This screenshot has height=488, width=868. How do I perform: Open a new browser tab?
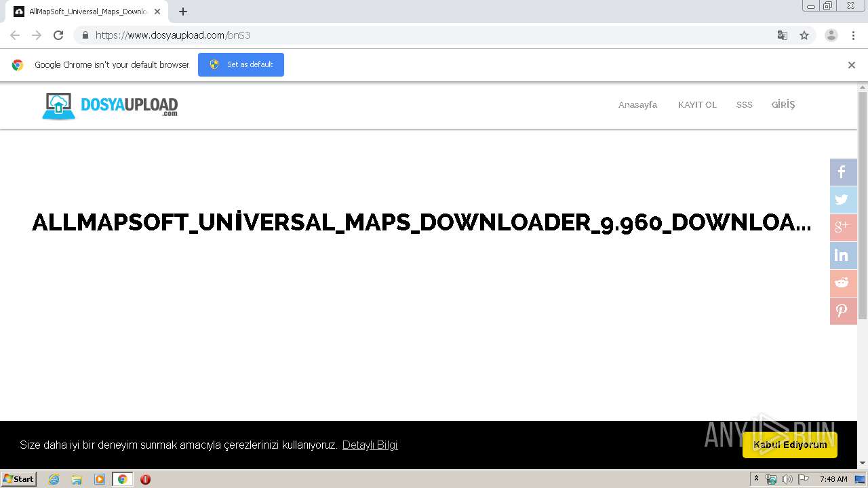click(x=183, y=12)
